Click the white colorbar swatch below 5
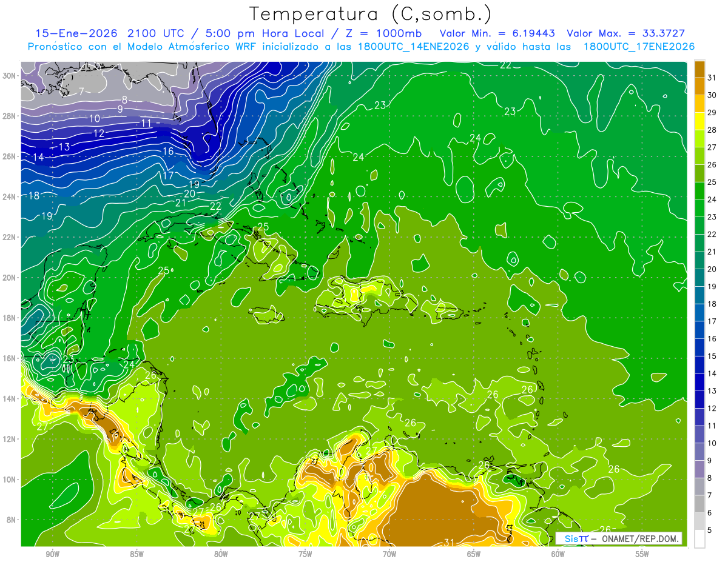The height and width of the screenshot is (562, 728). [699, 539]
